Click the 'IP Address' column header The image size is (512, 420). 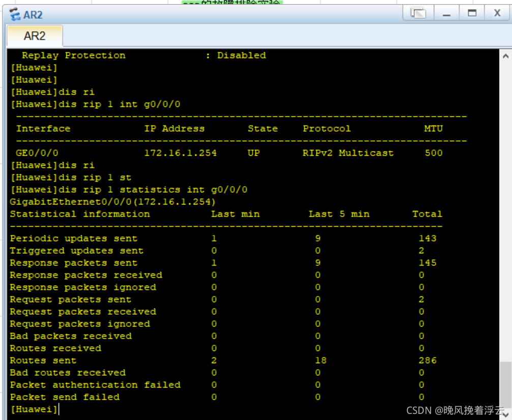click(174, 128)
